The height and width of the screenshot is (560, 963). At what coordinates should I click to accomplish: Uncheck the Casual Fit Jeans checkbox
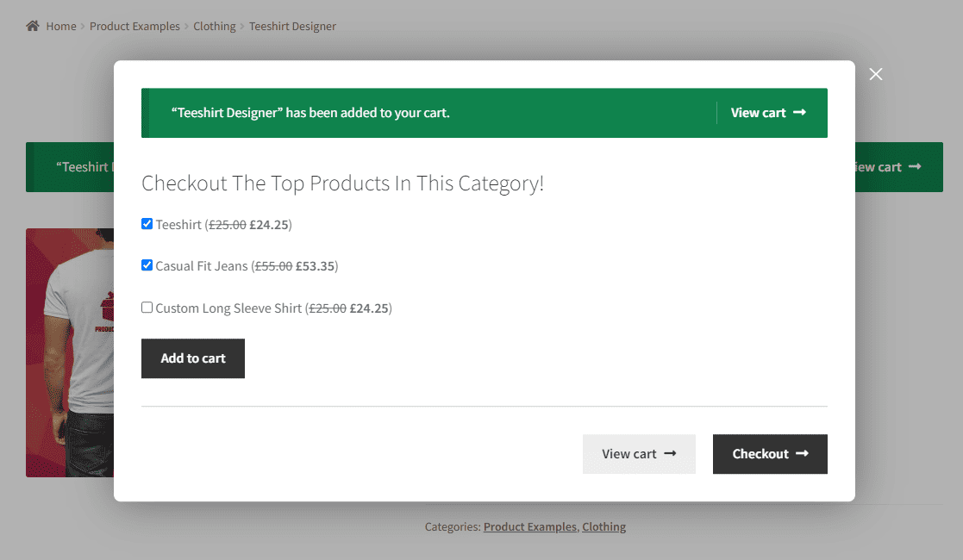pos(147,265)
